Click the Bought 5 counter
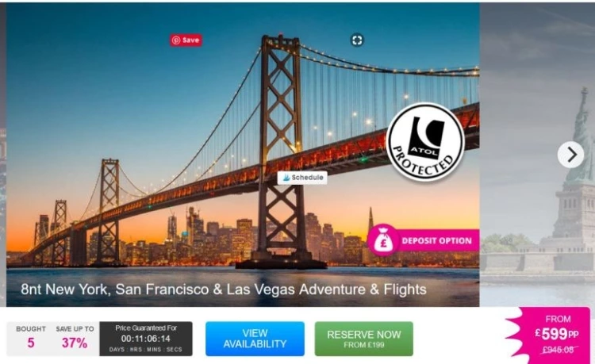Screen dimensions: 595x364 pos(31,338)
